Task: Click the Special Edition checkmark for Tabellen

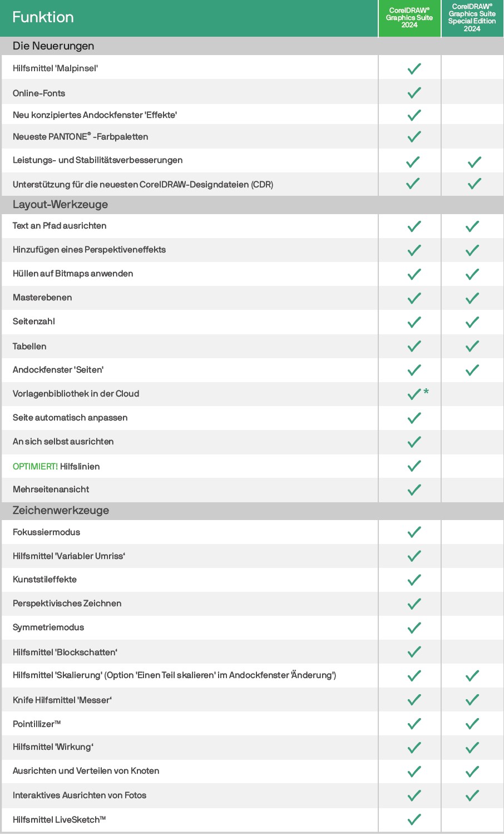Action: pos(472,346)
